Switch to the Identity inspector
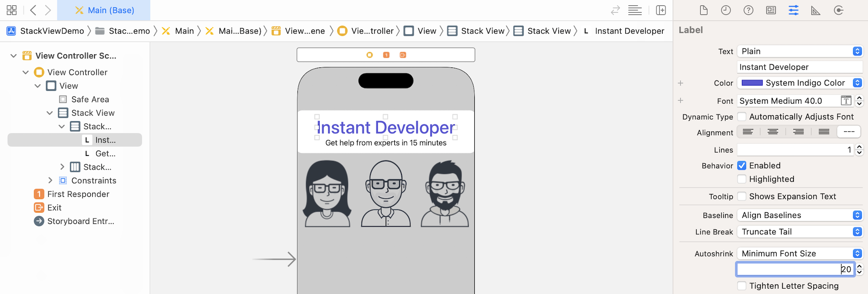868x294 pixels. pyautogui.click(x=771, y=10)
